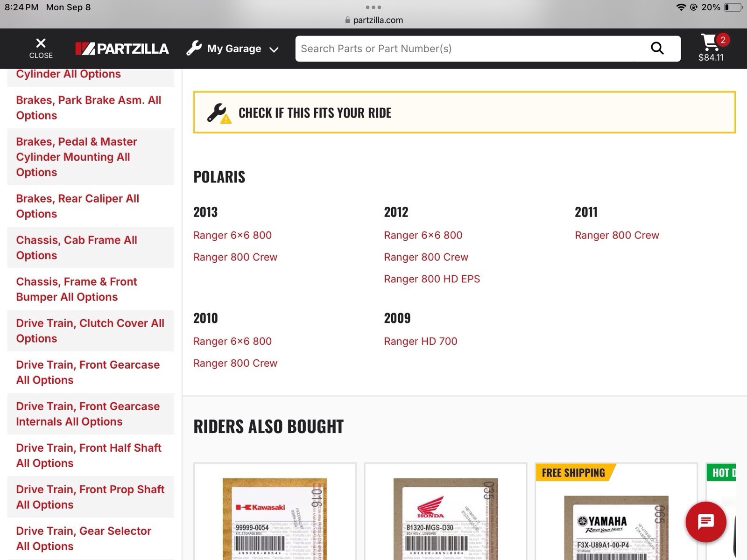Open Brakes, Pedal & Master Cylinder Mounting options
Image resolution: width=747 pixels, height=560 pixels.
[x=91, y=157]
